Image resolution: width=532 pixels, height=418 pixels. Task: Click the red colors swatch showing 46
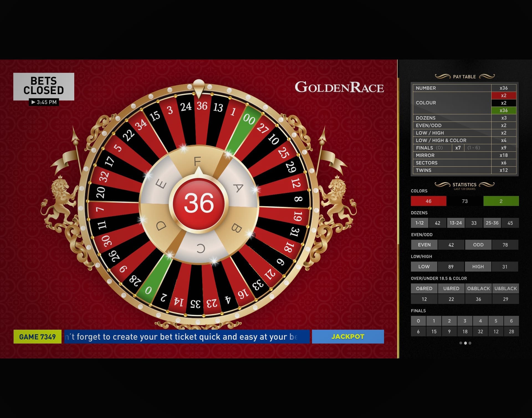coord(428,201)
